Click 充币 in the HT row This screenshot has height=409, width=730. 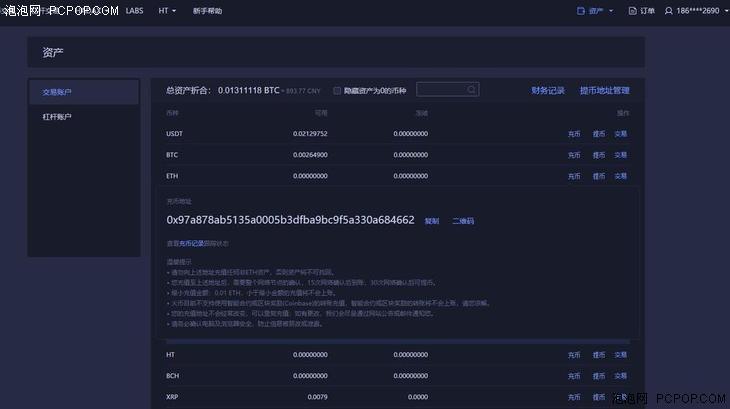click(574, 355)
